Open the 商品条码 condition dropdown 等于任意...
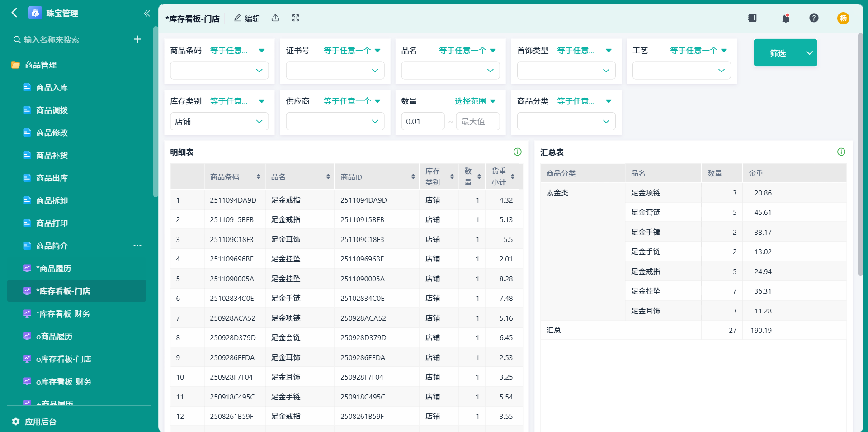Viewport: 868px width, 432px height. click(x=238, y=51)
